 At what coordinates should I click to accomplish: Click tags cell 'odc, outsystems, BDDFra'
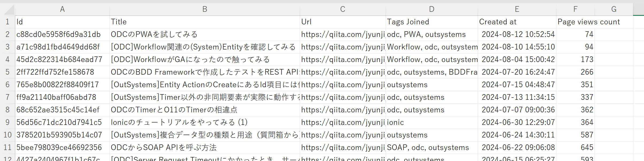tap(431, 72)
